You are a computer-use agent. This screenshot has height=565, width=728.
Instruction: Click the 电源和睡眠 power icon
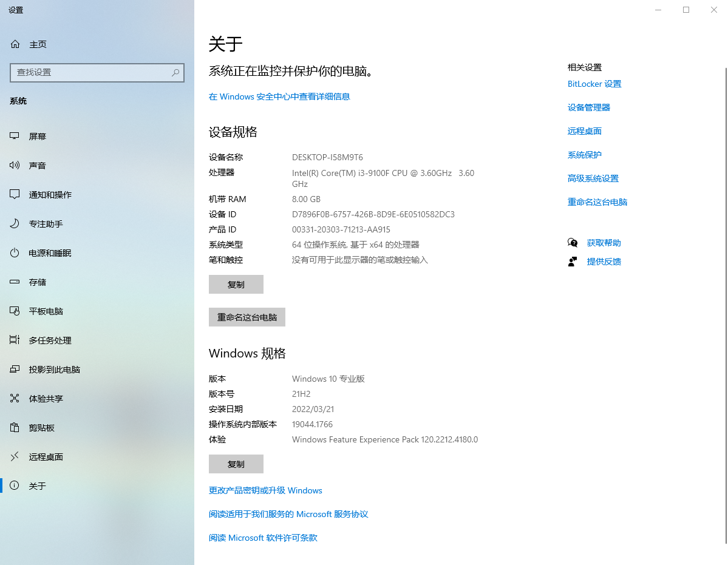pyautogui.click(x=15, y=253)
